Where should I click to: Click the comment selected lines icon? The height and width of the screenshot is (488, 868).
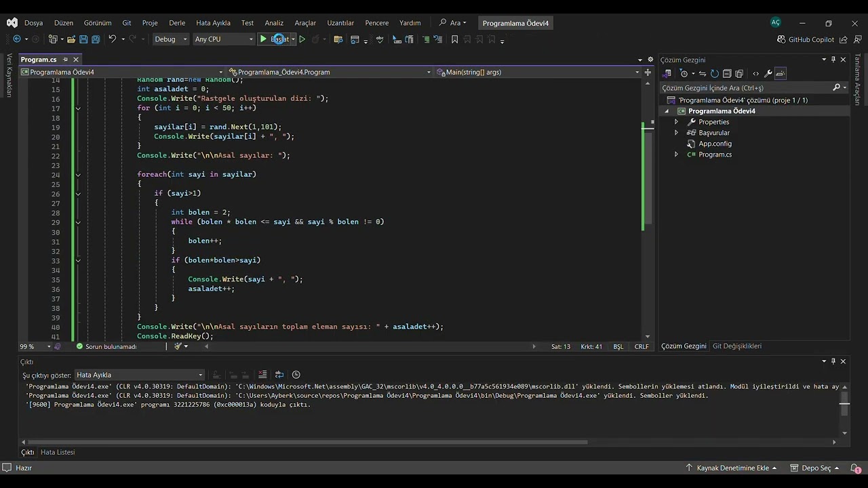426,39
